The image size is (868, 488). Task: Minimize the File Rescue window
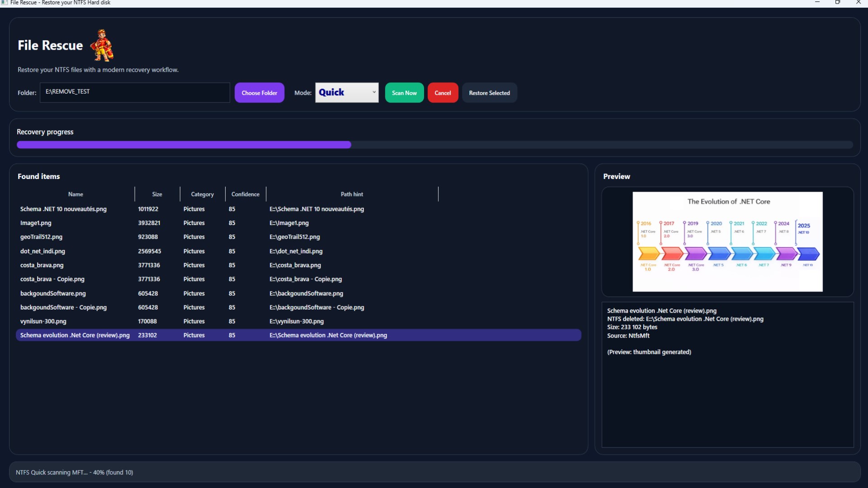pos(817,3)
